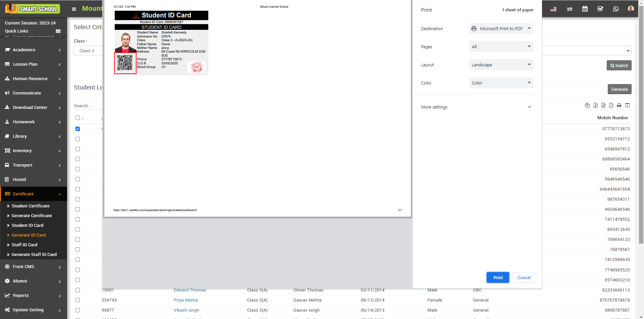Open Staff ID Card menu item
The image size is (644, 319).
(x=24, y=245)
